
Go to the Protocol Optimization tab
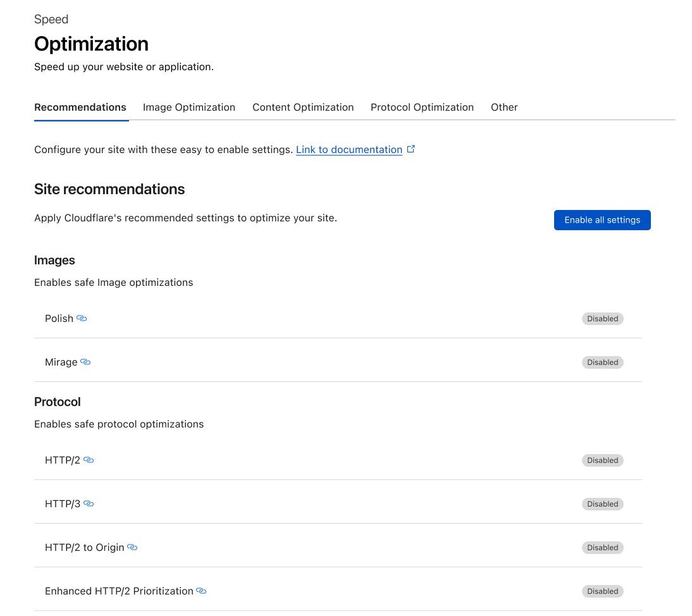pos(422,108)
